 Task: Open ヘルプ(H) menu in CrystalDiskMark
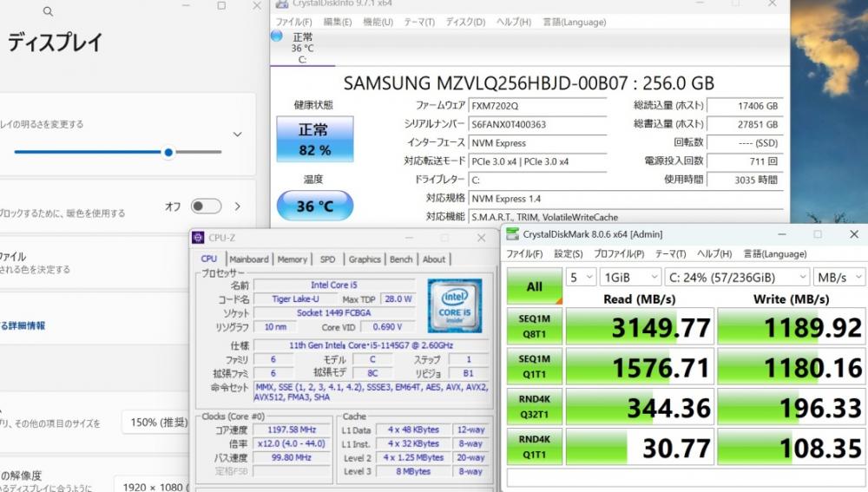714,254
